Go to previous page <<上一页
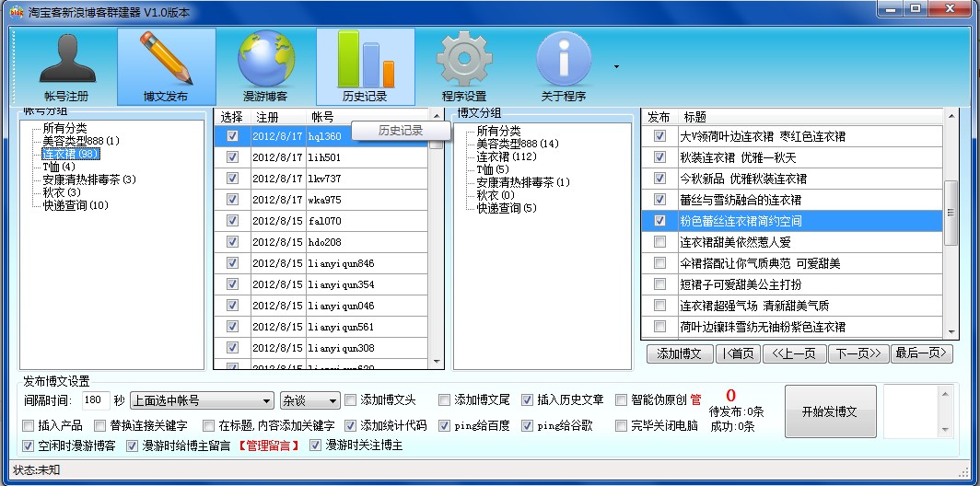The height and width of the screenshot is (486, 980). 794,353
